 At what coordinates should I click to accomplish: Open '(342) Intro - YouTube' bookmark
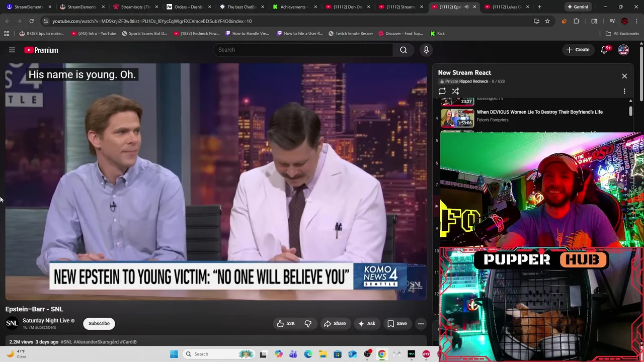tap(94, 34)
